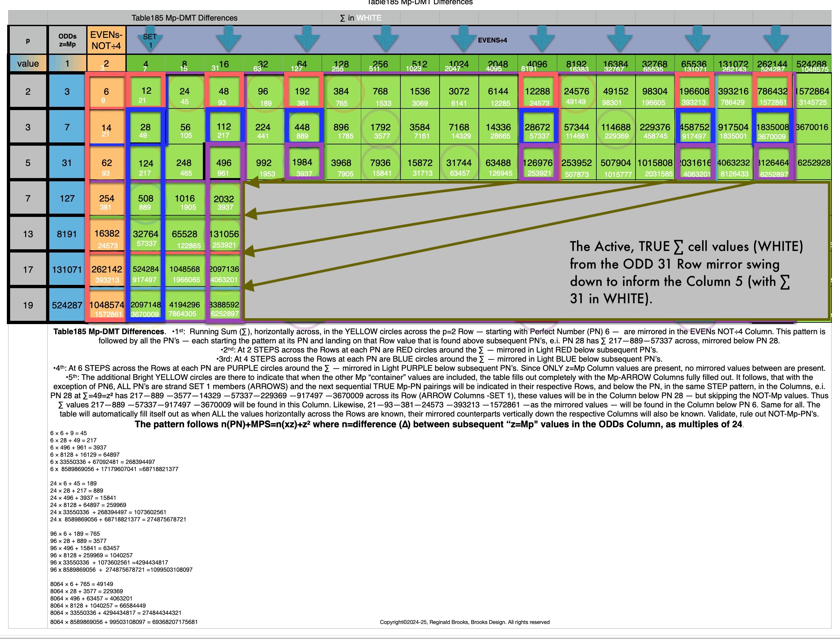Click the down arrow above column 16384
The width and height of the screenshot is (840, 639).
click(x=620, y=39)
